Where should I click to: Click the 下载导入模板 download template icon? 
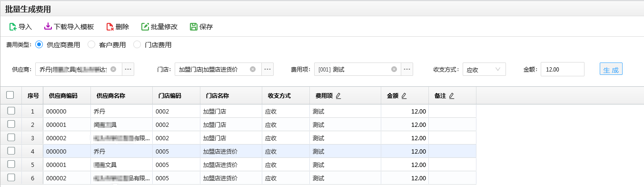[48, 27]
